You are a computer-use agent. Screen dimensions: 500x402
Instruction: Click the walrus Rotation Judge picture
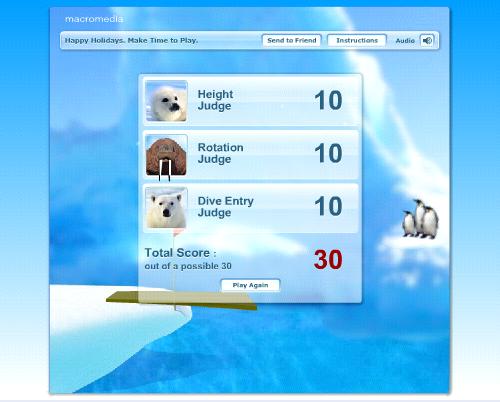[x=166, y=156]
